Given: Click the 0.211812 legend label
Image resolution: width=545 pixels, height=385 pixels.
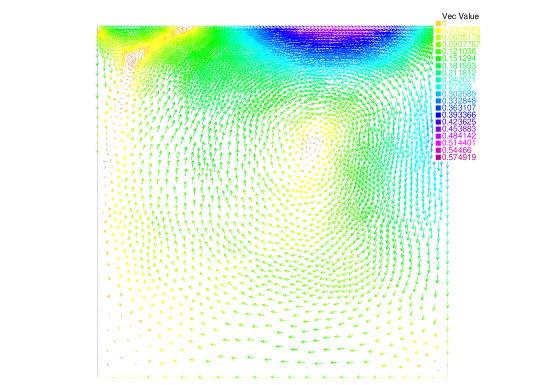Looking at the screenshot, I should tap(459, 73).
